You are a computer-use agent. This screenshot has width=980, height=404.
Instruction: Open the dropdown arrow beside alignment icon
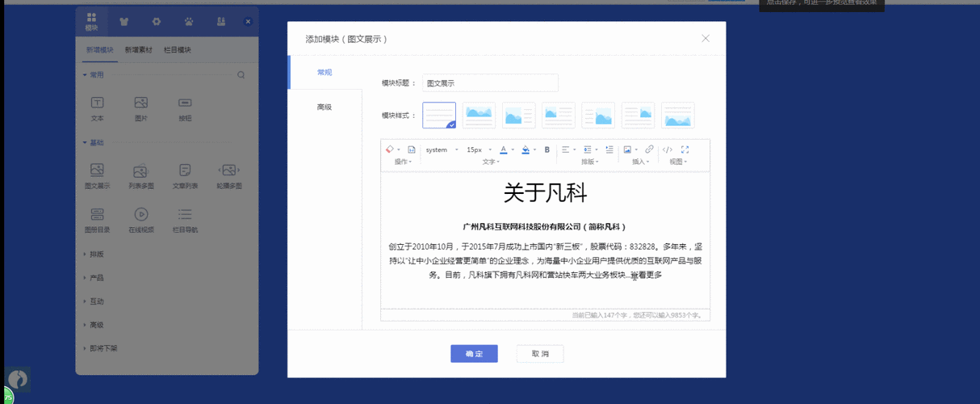575,149
